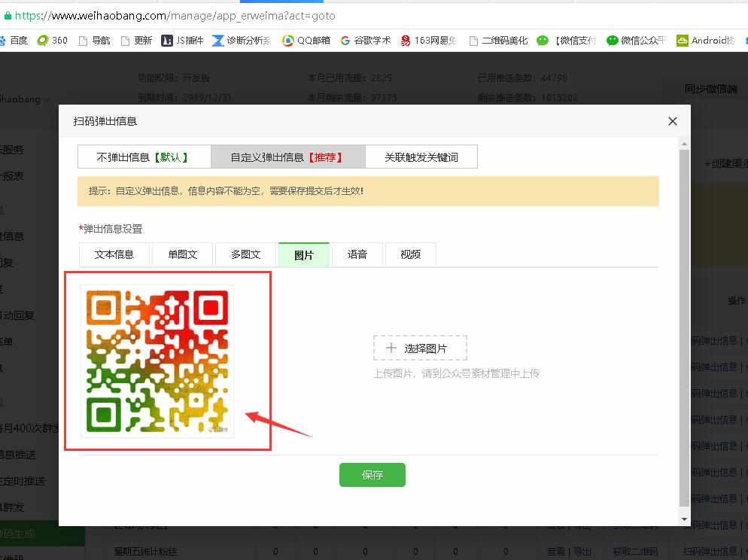Switch to the 语音 tab
Screen dimensions: 748x560
pyautogui.click(x=357, y=254)
